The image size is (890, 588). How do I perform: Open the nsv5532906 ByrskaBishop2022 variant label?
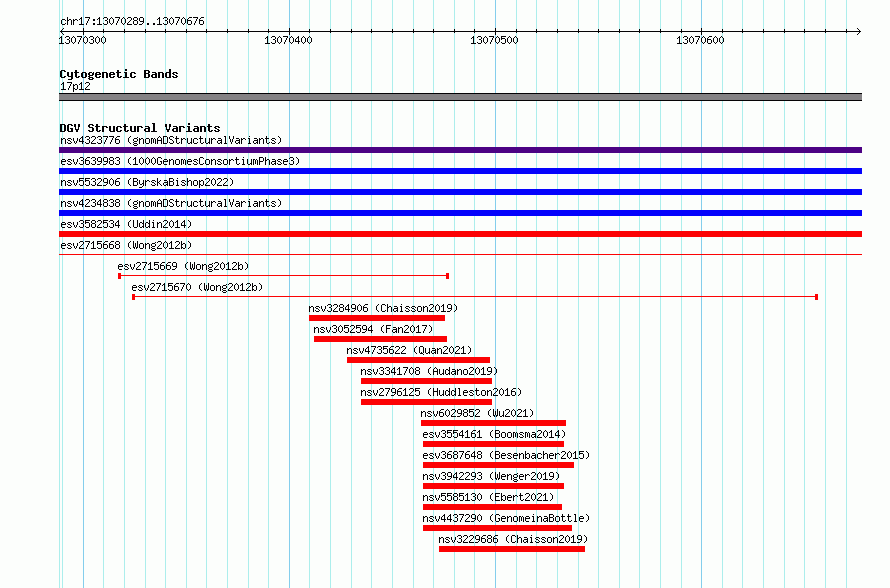147,182
